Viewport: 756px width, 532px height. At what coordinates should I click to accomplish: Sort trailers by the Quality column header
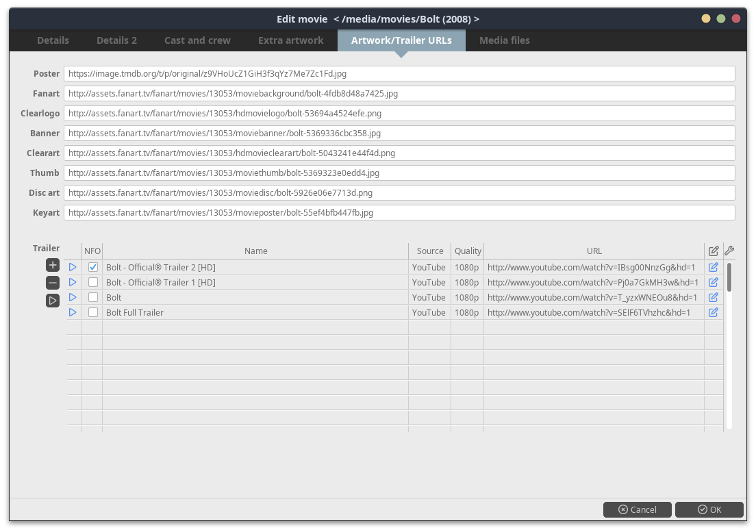[468, 251]
